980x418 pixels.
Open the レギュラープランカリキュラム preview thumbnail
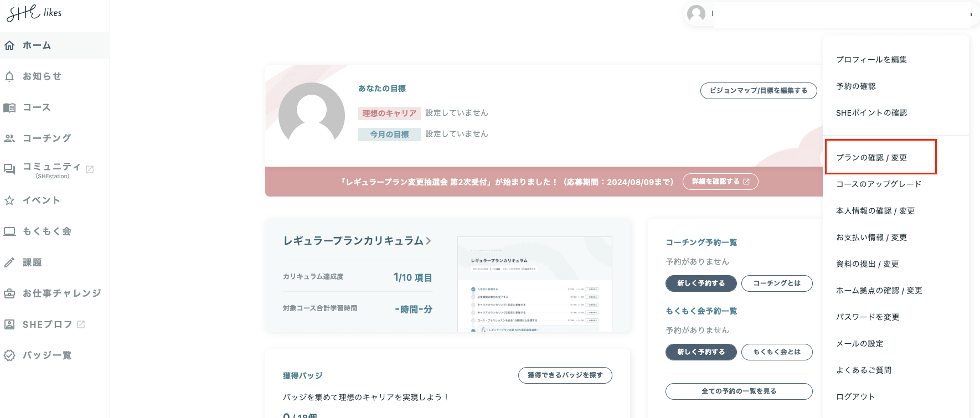pyautogui.click(x=535, y=284)
